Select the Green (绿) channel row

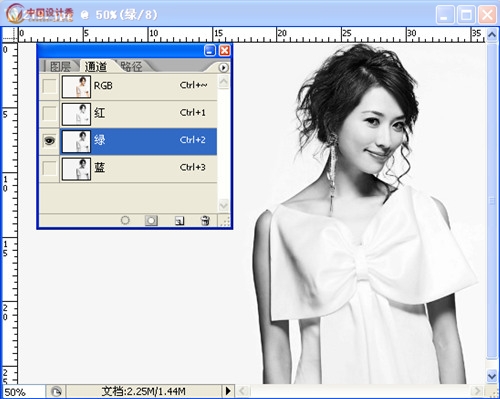(x=138, y=141)
